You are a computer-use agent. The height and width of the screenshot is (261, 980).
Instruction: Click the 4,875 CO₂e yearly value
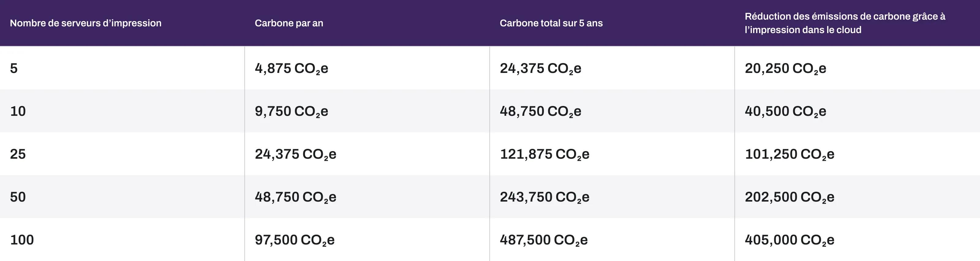[292, 69]
